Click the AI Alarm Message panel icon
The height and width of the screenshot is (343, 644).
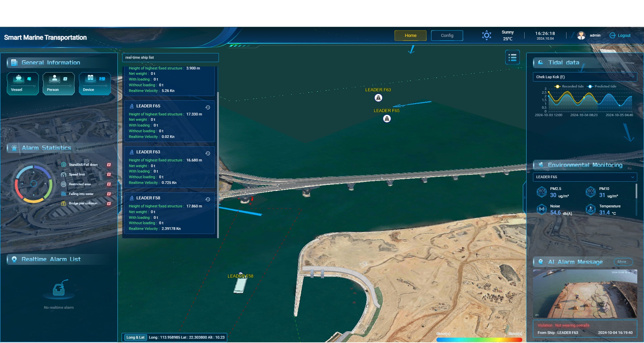click(540, 262)
